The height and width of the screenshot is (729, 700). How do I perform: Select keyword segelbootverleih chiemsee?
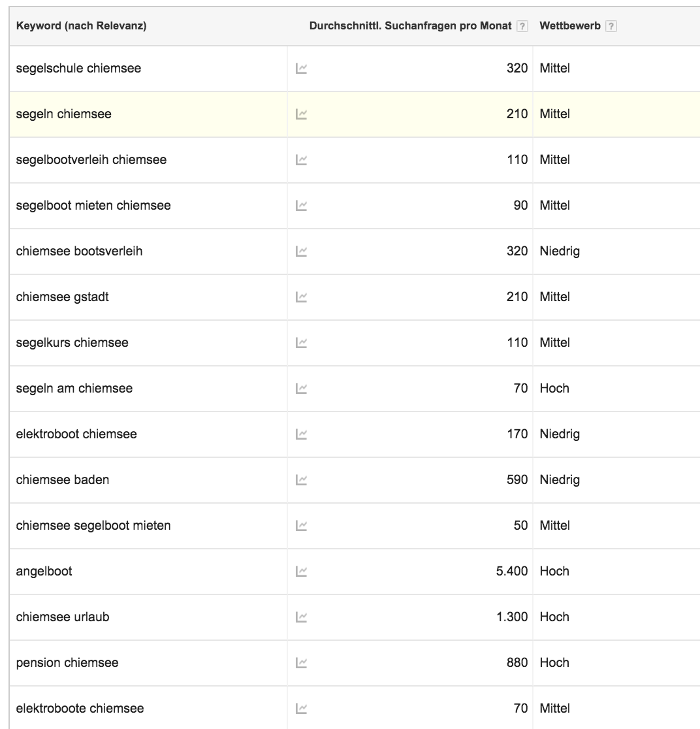point(91,160)
